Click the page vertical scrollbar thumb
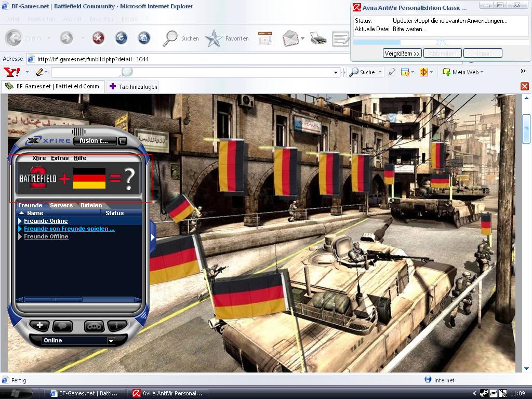 [x=526, y=129]
